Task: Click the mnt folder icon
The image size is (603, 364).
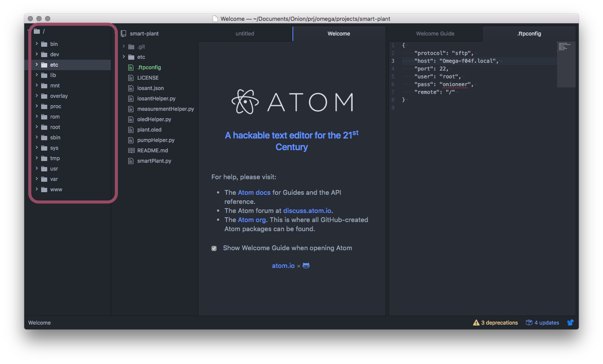Action: 44,86
